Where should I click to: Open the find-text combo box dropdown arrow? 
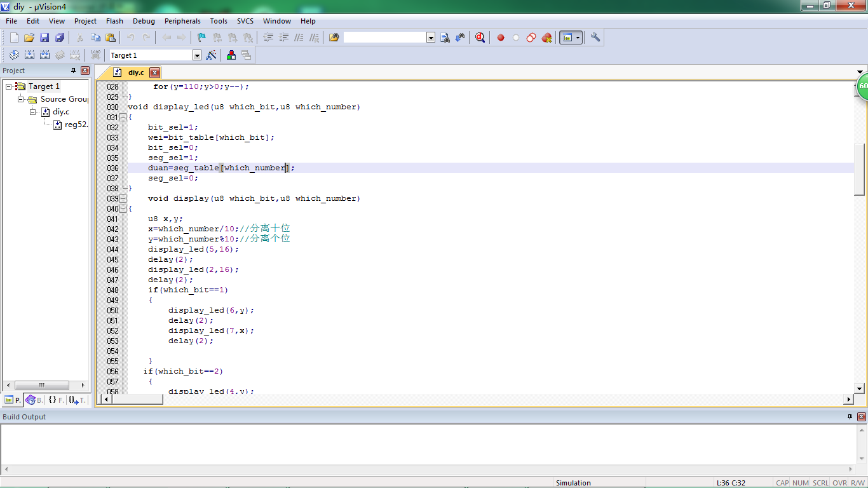431,37
